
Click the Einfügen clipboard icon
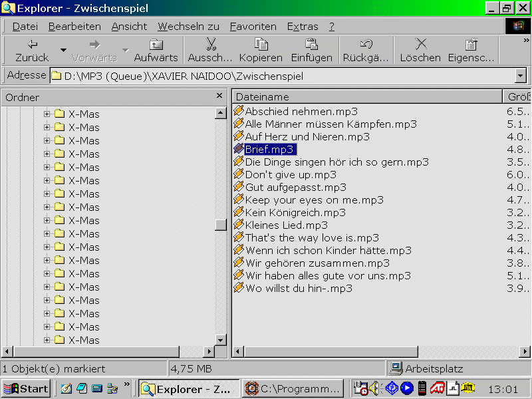pyautogui.click(x=311, y=45)
